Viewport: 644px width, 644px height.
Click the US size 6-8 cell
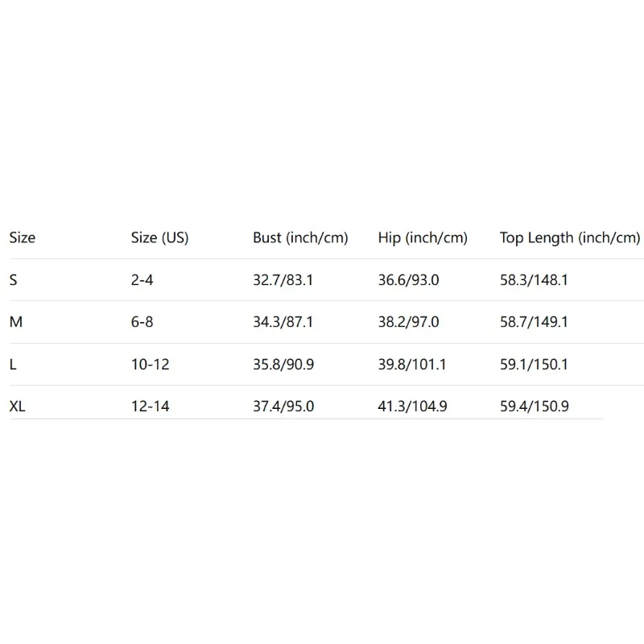[x=142, y=322]
